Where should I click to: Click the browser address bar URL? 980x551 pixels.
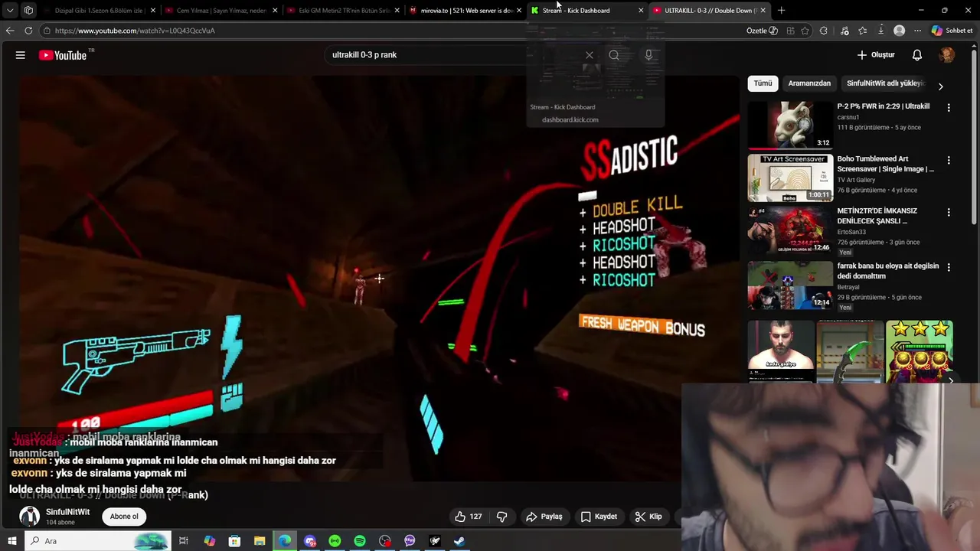(135, 31)
